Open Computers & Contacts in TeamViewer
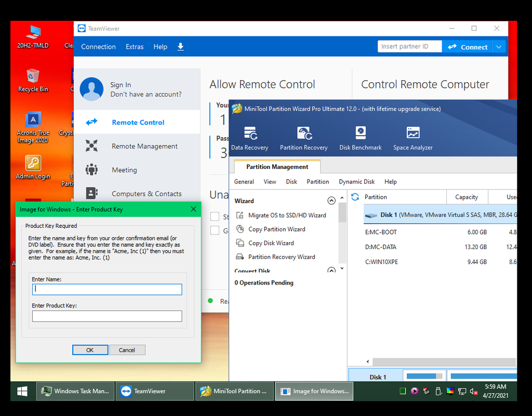Image resolution: width=532 pixels, height=416 pixels. point(137,193)
